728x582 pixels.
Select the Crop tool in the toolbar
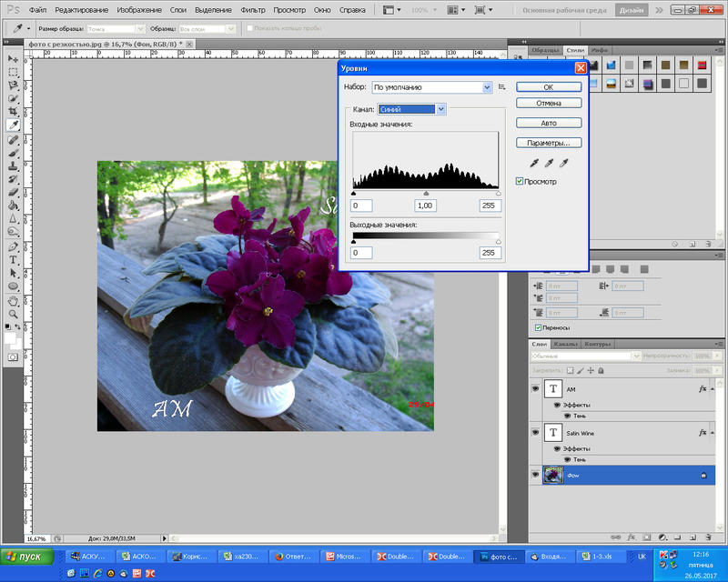pos(14,111)
